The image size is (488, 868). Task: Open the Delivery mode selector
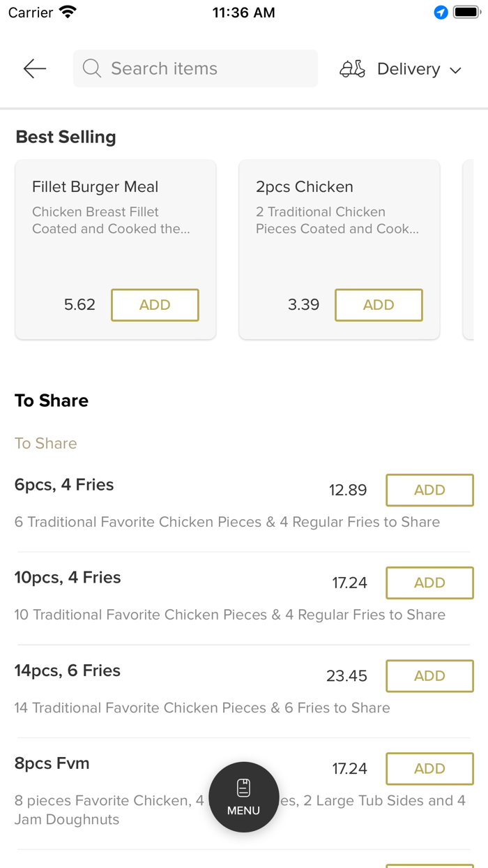tap(408, 68)
